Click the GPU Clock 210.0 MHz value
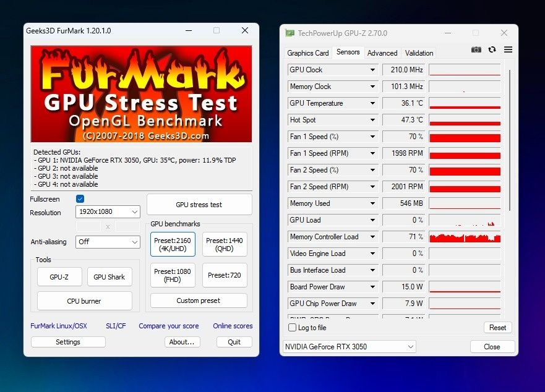Viewport: 545px width, 392px height. [403, 70]
